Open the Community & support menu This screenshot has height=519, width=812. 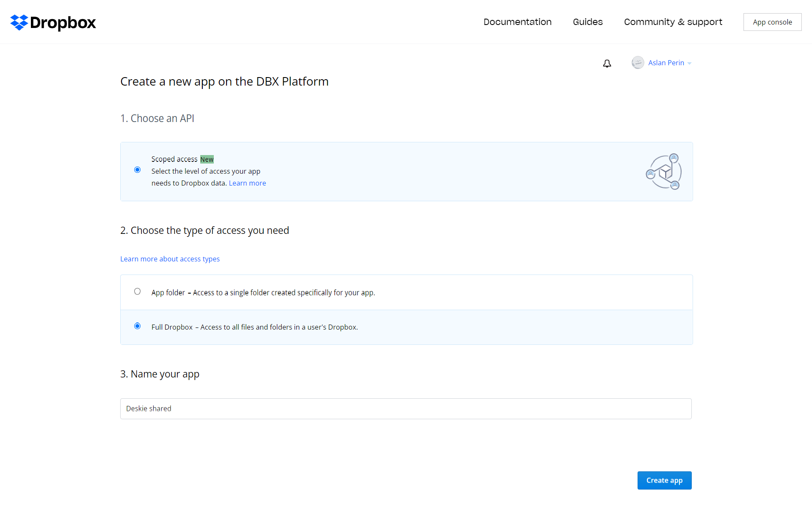click(673, 22)
